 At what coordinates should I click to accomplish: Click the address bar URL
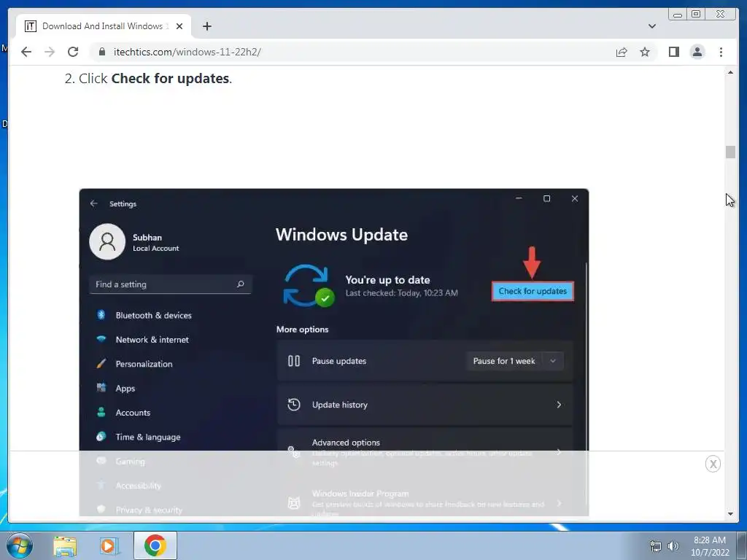(187, 52)
